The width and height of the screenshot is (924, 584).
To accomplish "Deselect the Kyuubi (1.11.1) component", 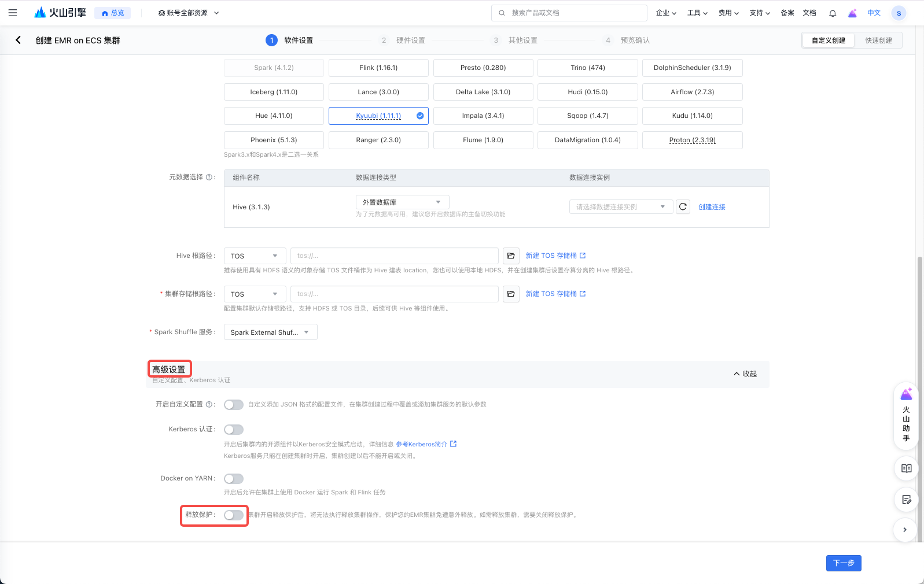I will [378, 116].
